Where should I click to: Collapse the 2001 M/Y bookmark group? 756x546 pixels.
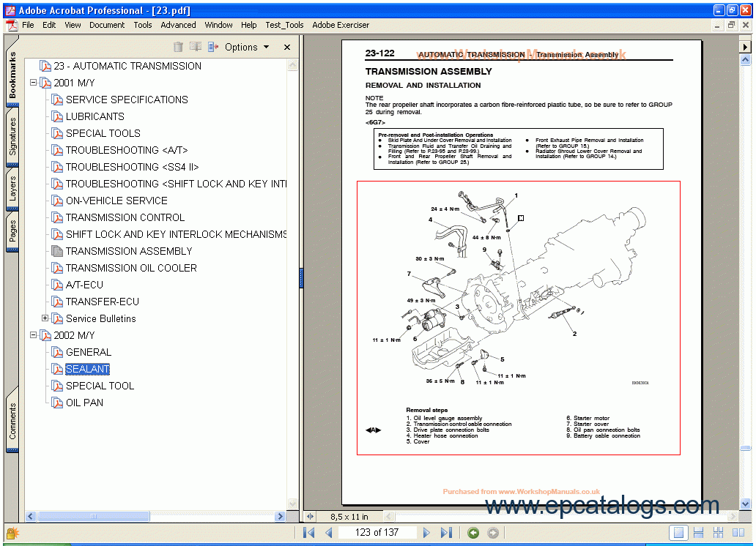coord(33,83)
